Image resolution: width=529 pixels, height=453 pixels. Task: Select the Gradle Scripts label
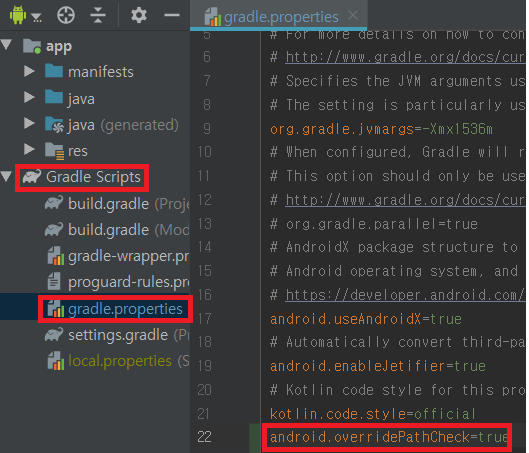coord(93,177)
